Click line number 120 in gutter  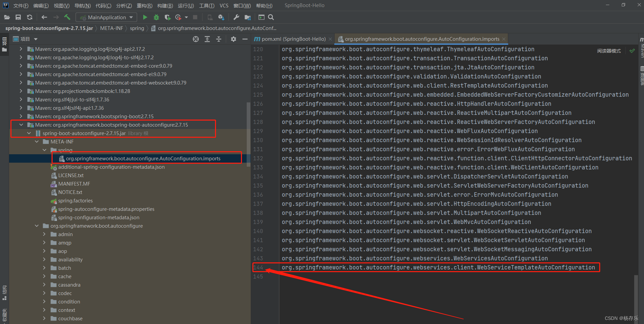(258, 49)
